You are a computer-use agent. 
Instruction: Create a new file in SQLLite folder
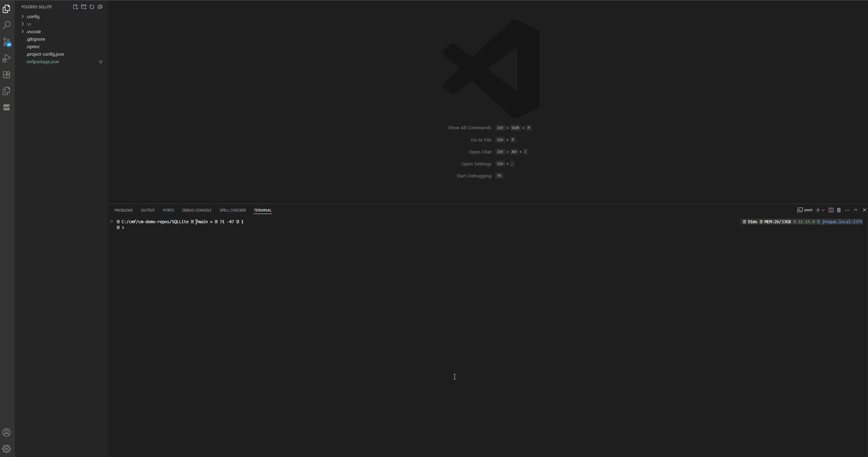point(75,7)
